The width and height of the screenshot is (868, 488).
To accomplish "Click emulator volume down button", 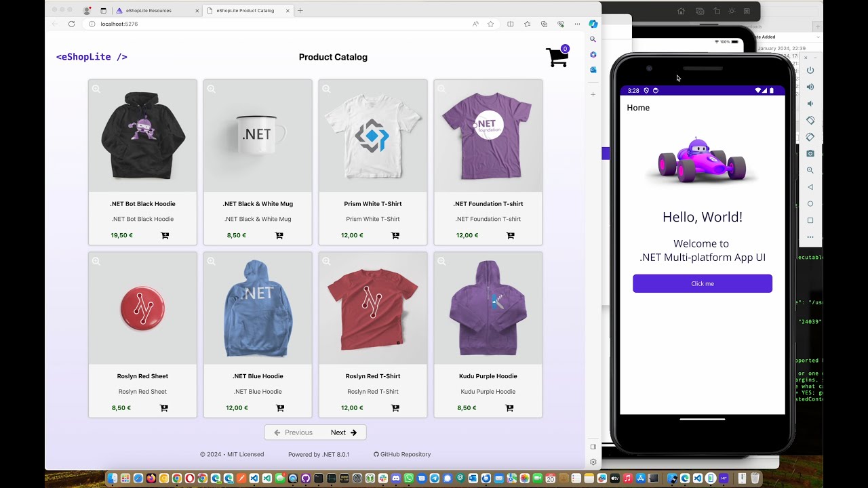I will click(x=810, y=104).
